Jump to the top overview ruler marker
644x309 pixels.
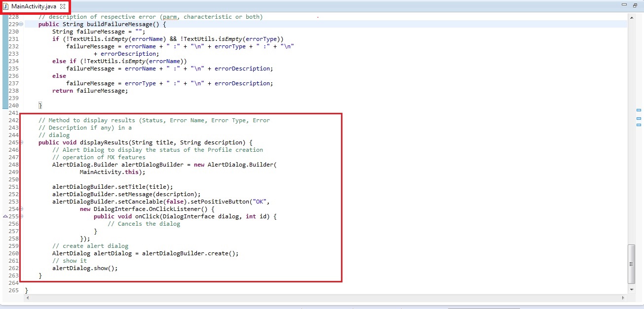[639, 110]
